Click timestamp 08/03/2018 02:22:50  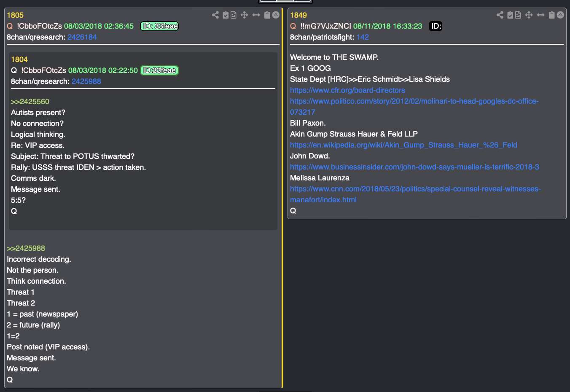[x=103, y=70]
